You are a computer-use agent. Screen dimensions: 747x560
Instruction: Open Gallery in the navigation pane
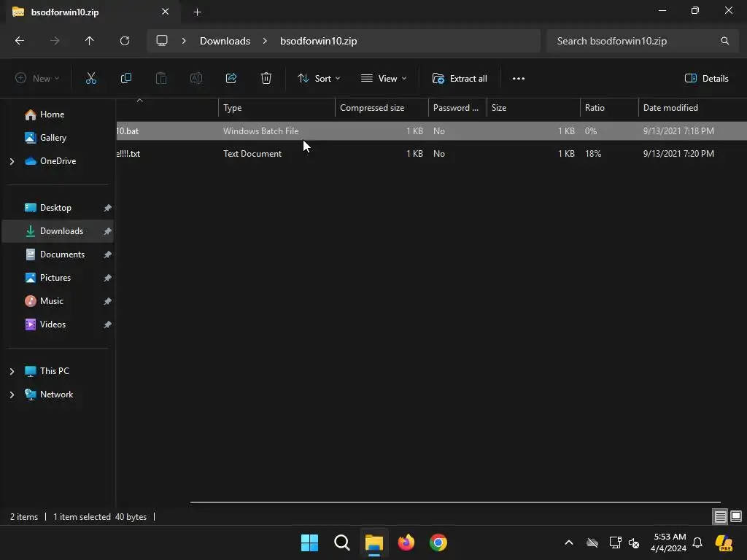coord(53,138)
